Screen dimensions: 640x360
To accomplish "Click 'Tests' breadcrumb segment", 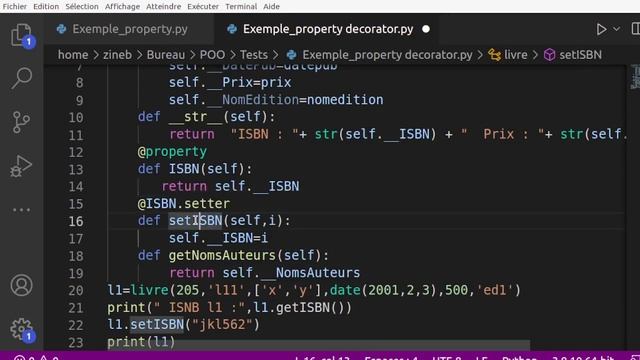I will [x=254, y=55].
